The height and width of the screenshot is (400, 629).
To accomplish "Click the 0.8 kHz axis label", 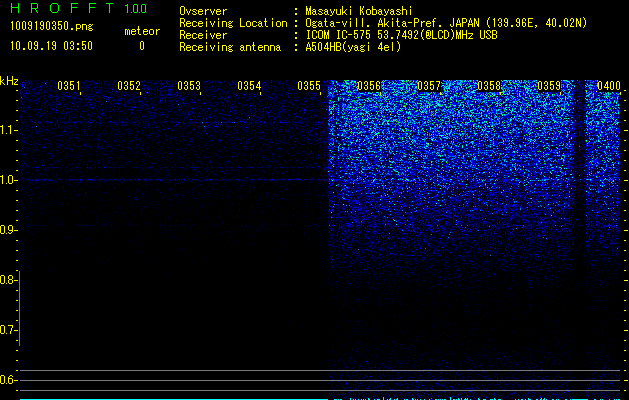I will (x=8, y=280).
